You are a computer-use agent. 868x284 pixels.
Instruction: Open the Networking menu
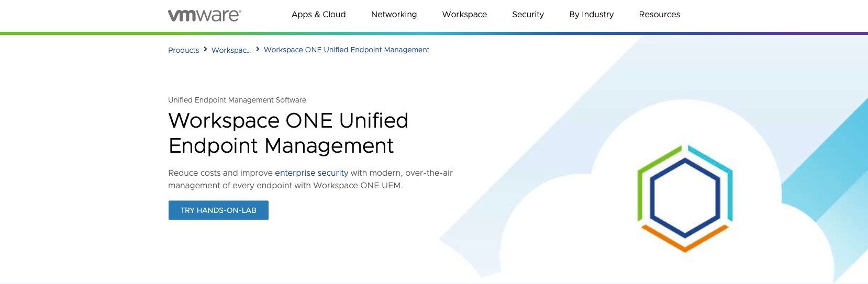coord(394,15)
